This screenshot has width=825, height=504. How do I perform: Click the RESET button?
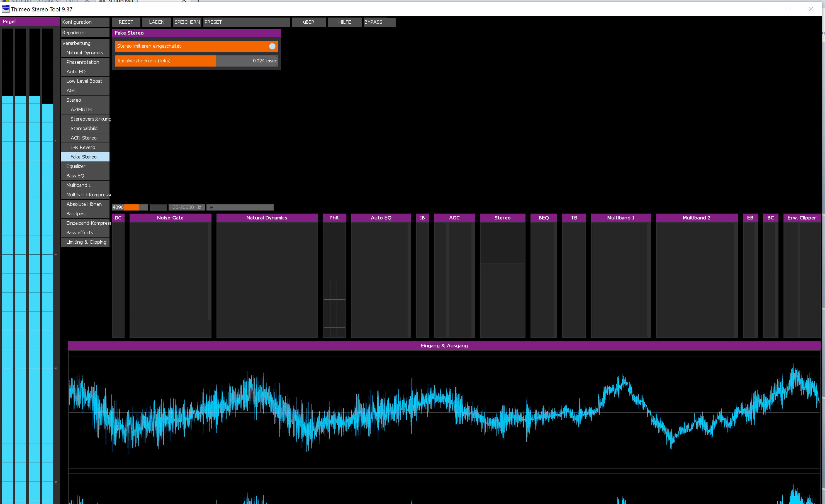tap(126, 22)
